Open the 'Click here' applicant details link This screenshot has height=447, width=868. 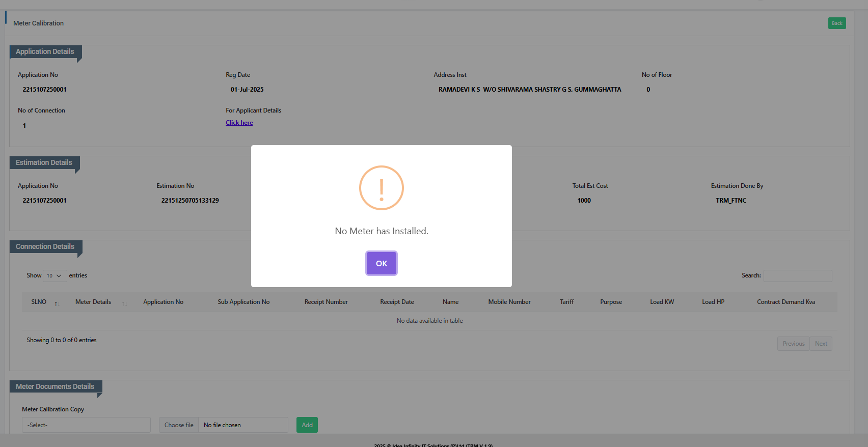coord(239,123)
